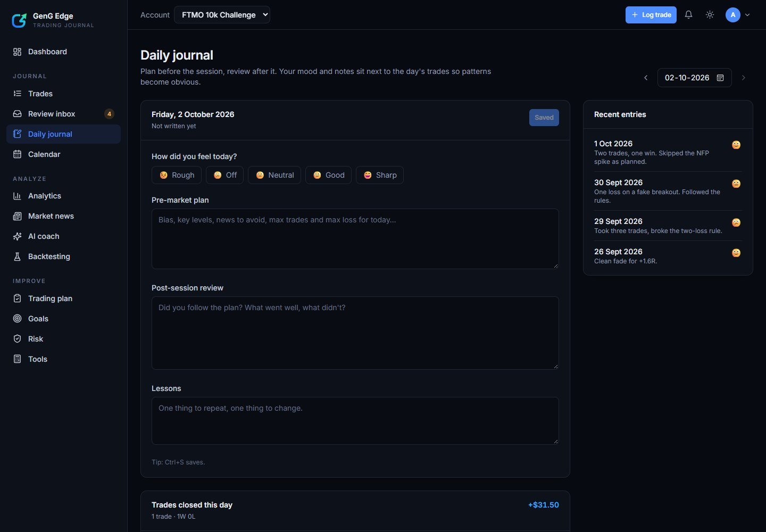Expand the profile menu chevron

point(747,15)
